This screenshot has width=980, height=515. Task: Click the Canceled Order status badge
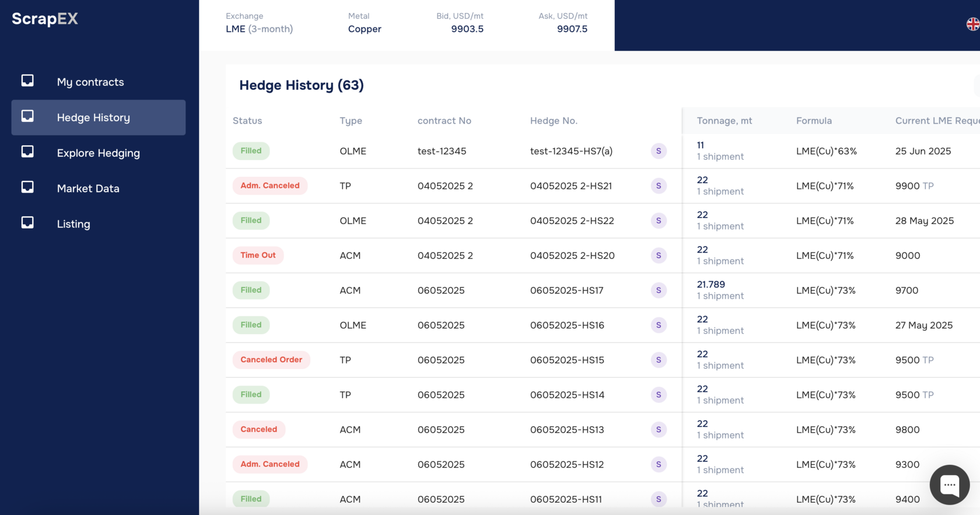[271, 360]
